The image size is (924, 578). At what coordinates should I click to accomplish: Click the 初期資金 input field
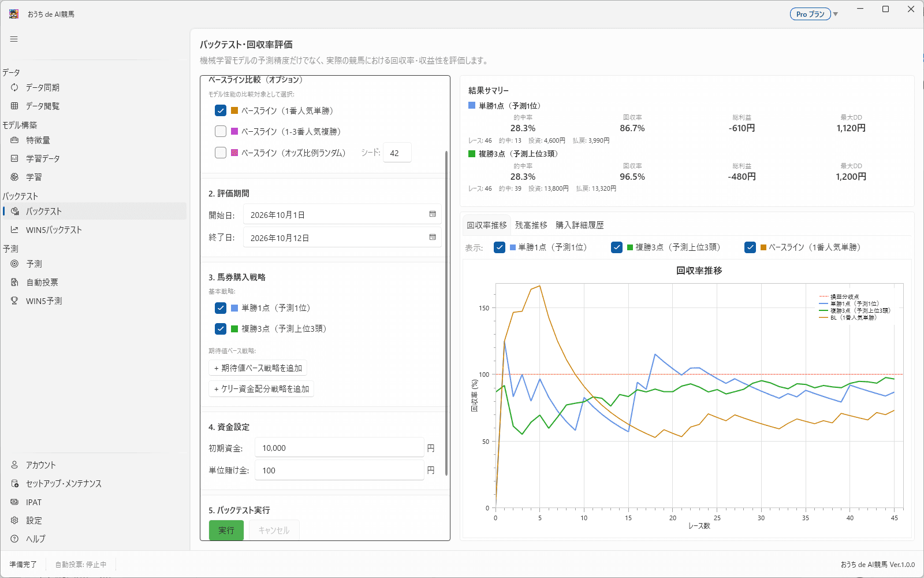coord(340,448)
